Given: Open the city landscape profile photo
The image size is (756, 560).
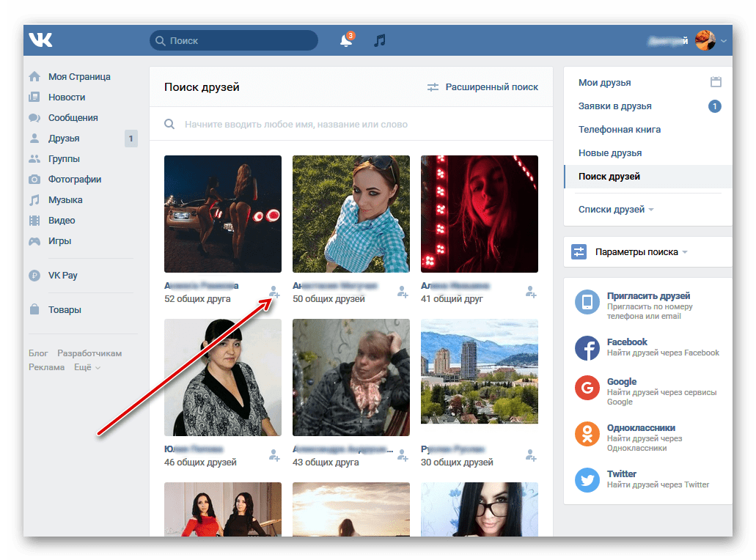Looking at the screenshot, I should (480, 372).
